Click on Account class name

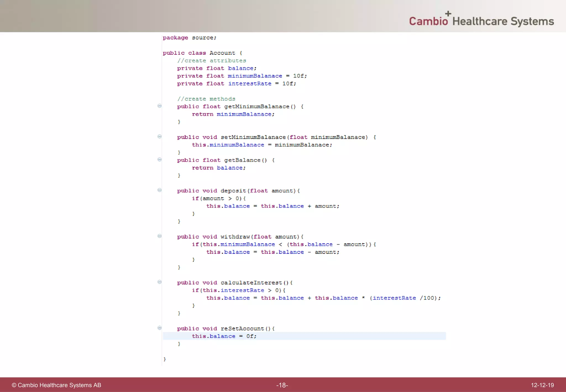coord(222,53)
